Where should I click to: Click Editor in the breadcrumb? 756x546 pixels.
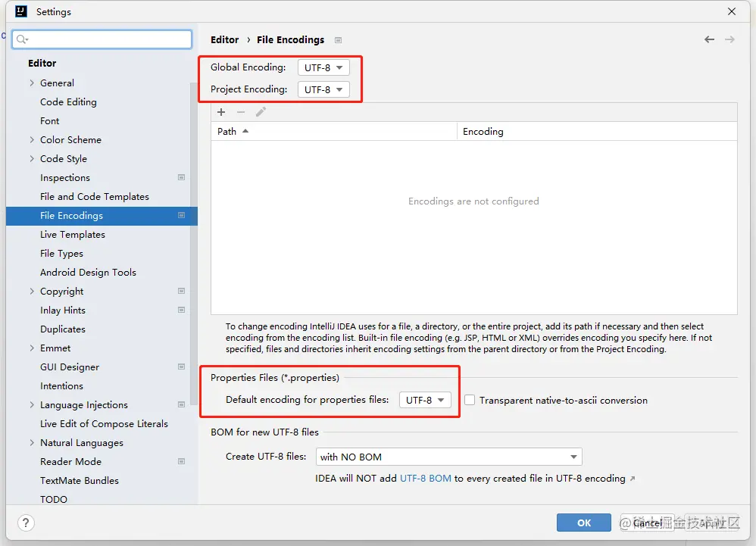coord(225,39)
